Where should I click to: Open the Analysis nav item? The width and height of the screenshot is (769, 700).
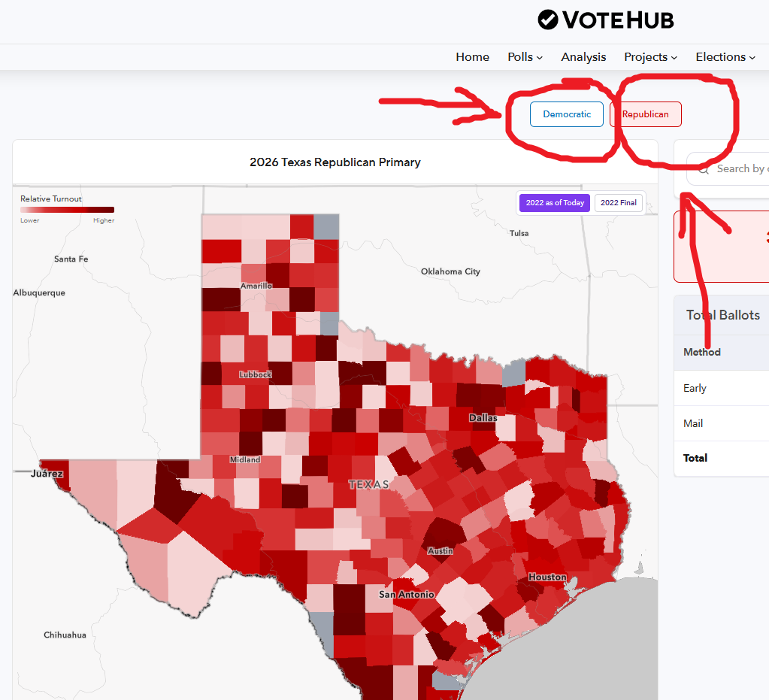point(583,57)
